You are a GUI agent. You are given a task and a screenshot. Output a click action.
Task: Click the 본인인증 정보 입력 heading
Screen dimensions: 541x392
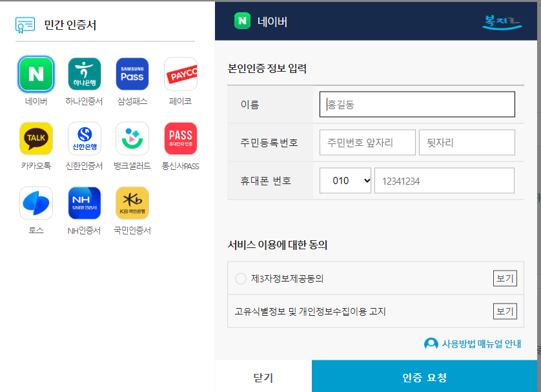[267, 68]
